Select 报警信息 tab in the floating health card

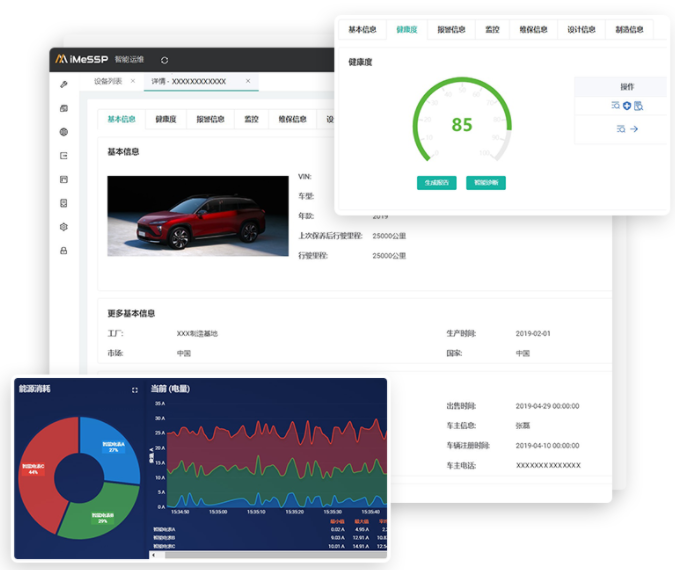pyautogui.click(x=451, y=30)
